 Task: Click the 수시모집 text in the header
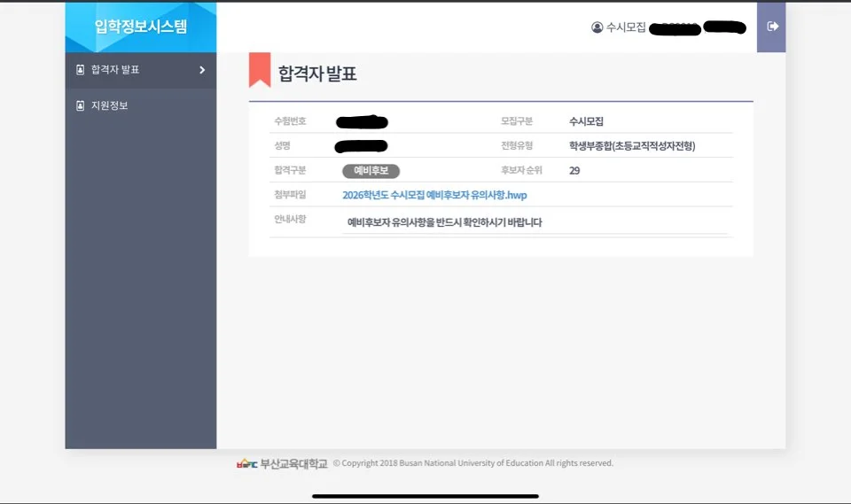(626, 27)
